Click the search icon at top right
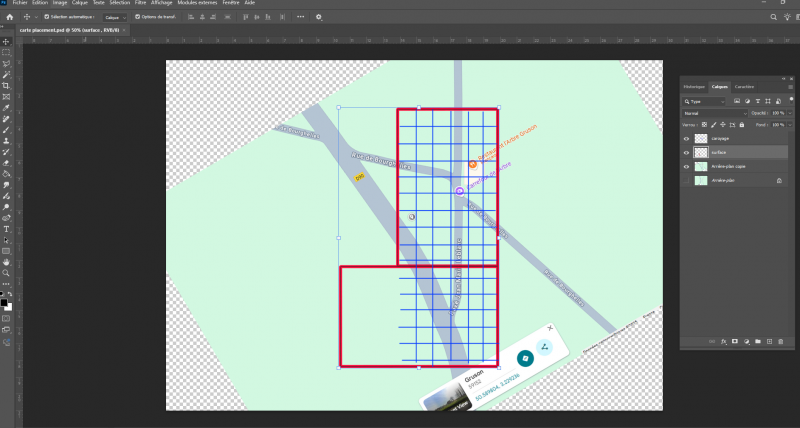This screenshot has width=800, height=428. (775, 17)
